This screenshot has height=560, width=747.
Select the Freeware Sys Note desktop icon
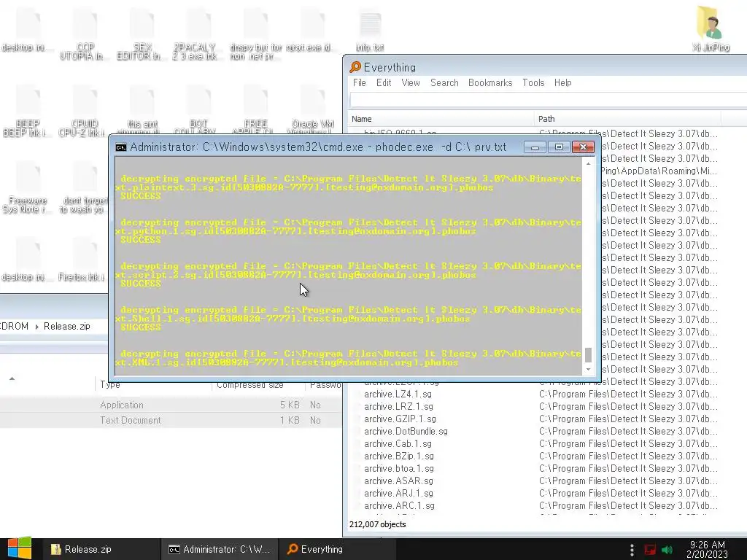coord(28,187)
